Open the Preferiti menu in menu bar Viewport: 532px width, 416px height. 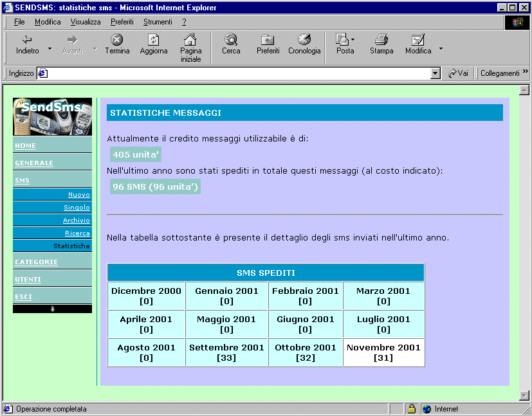click(x=122, y=22)
